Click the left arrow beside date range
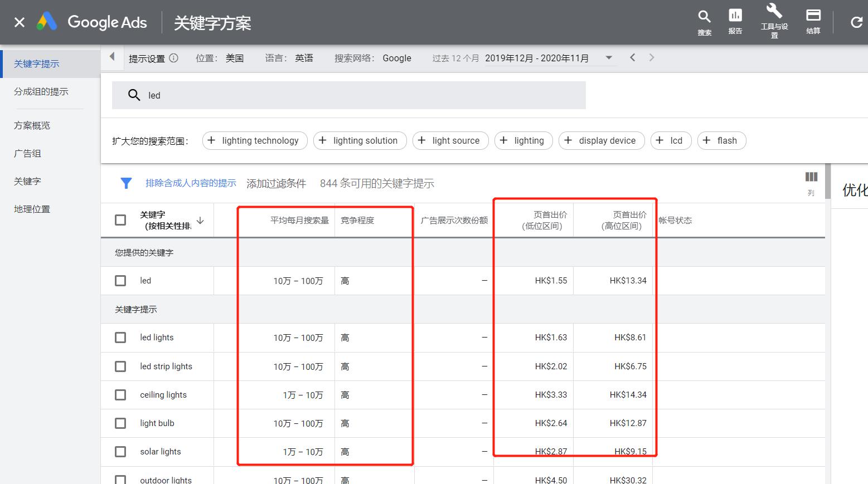868x484 pixels. tap(633, 57)
